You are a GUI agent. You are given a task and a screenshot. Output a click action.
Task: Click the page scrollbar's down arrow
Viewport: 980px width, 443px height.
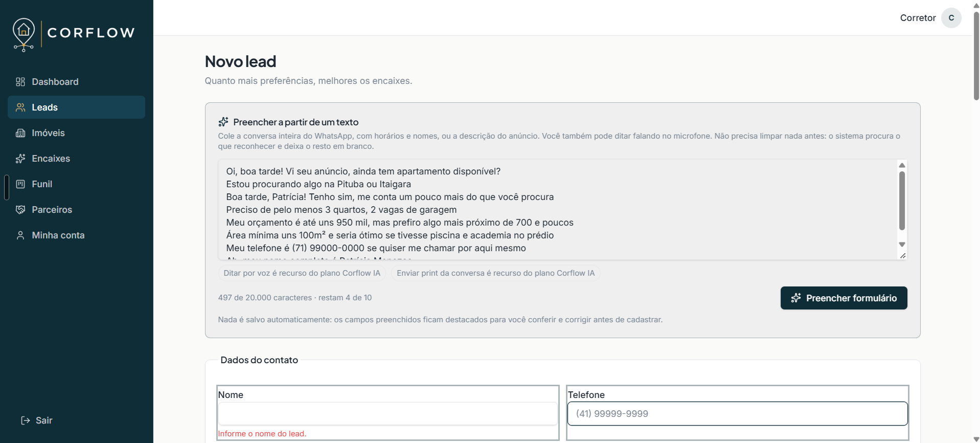[x=976, y=439]
